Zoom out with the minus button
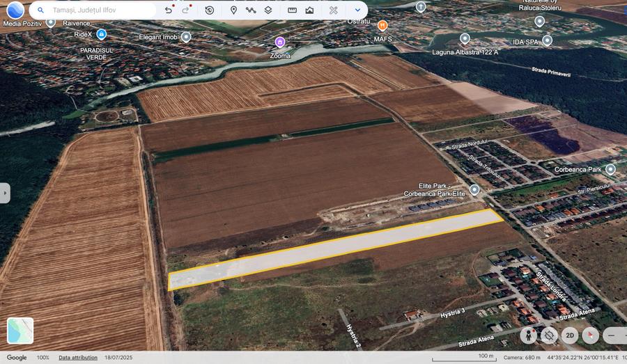This screenshot has width=627, height=364. (612, 335)
